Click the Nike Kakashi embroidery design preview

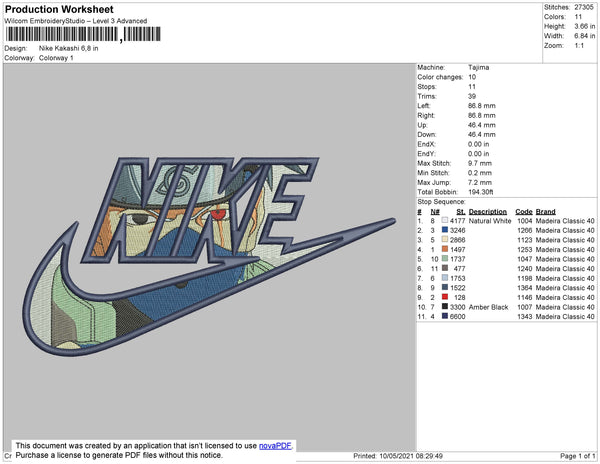point(209,256)
